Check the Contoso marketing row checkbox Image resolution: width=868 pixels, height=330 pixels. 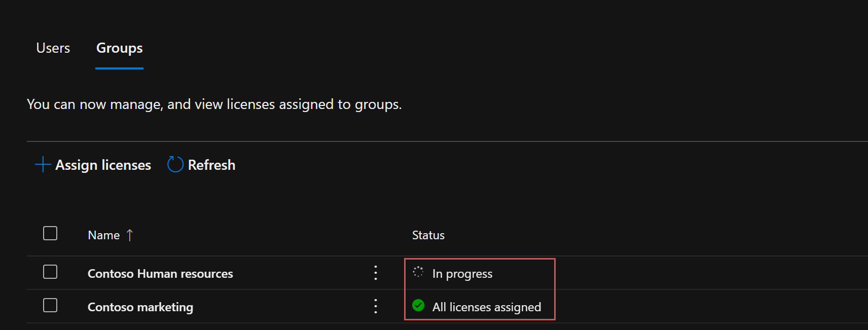click(x=50, y=306)
